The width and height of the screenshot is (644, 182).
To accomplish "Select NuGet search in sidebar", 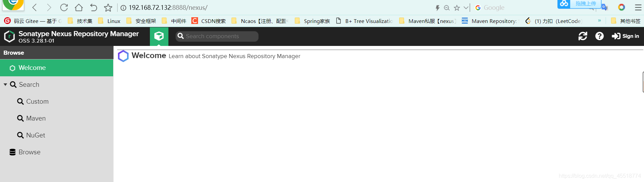I will pyautogui.click(x=57, y=135).
